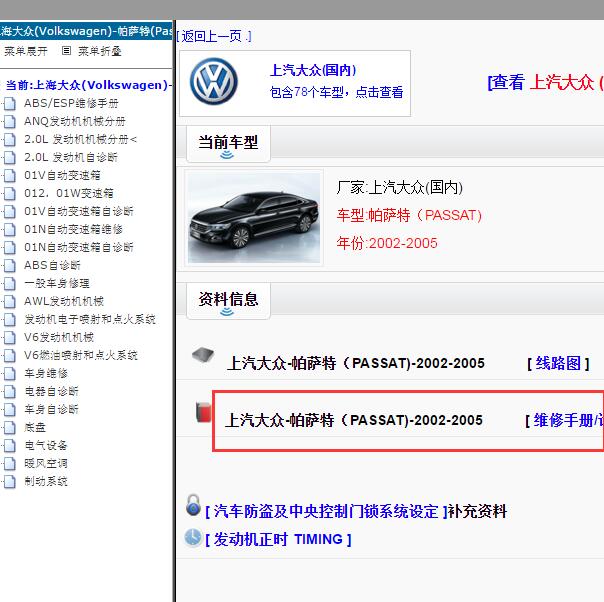
Task: Open the document icon beside 01N自动变速箱维修
Action: (x=10, y=230)
